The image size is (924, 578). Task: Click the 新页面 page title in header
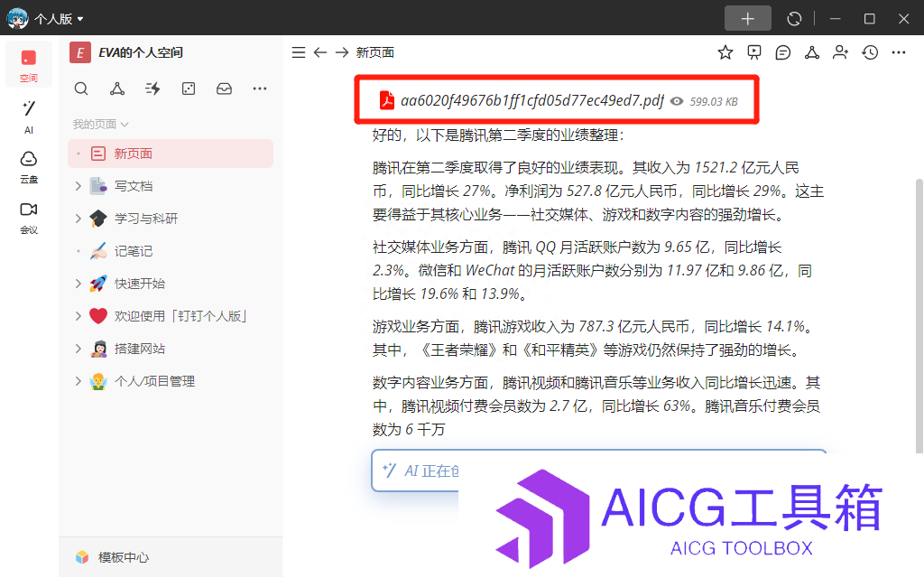(374, 52)
